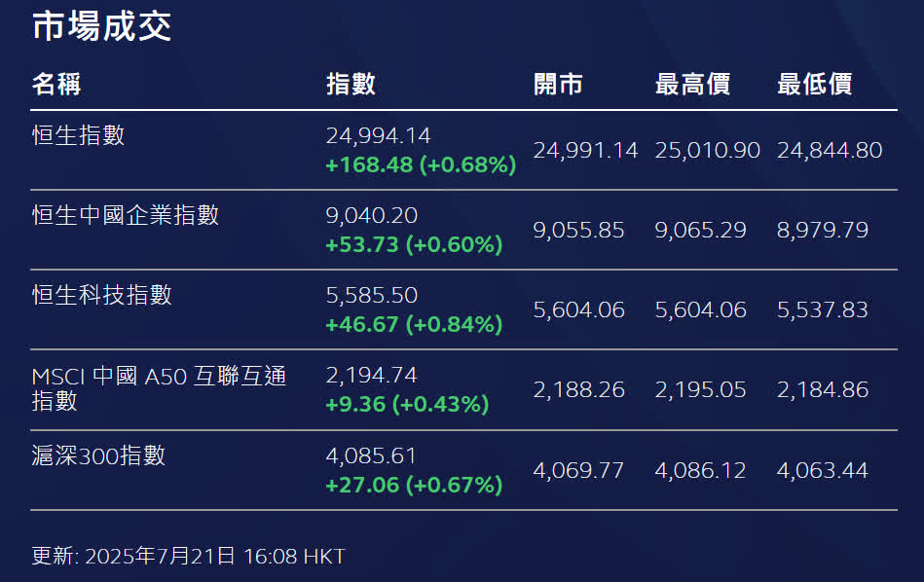Click the CSI 300 opening value 4,069.77

(578, 471)
